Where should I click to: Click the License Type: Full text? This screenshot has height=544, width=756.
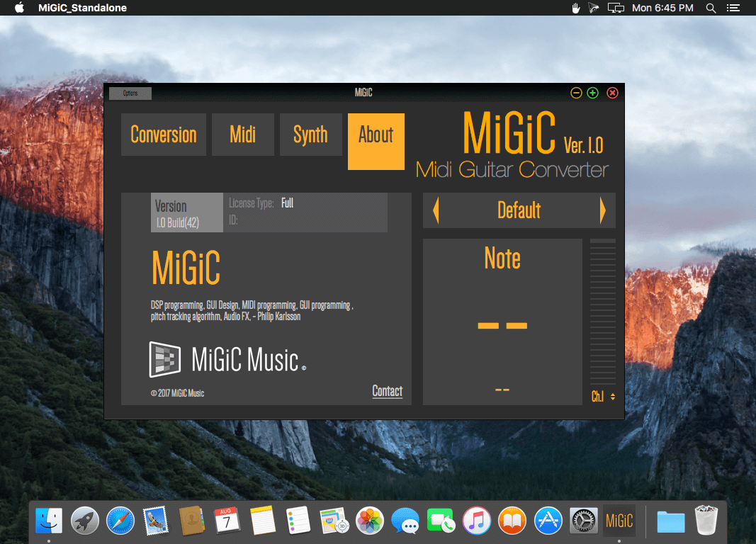click(261, 203)
